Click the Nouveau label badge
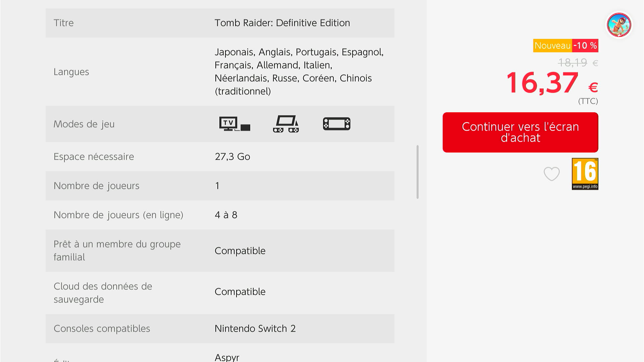 point(552,46)
